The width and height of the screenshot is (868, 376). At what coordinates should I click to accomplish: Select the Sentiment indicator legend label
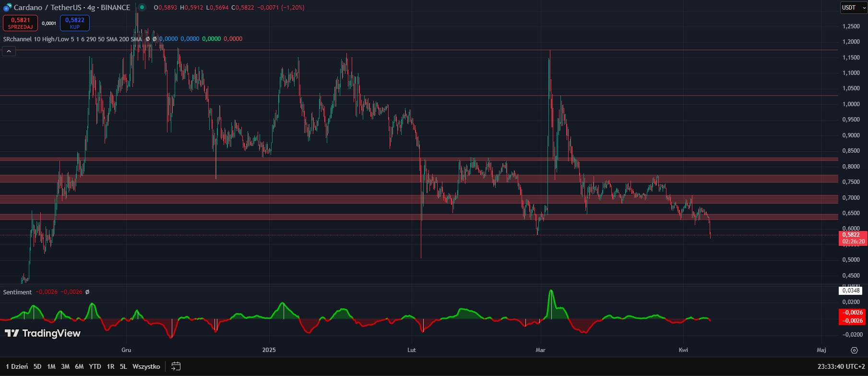pyautogui.click(x=17, y=292)
